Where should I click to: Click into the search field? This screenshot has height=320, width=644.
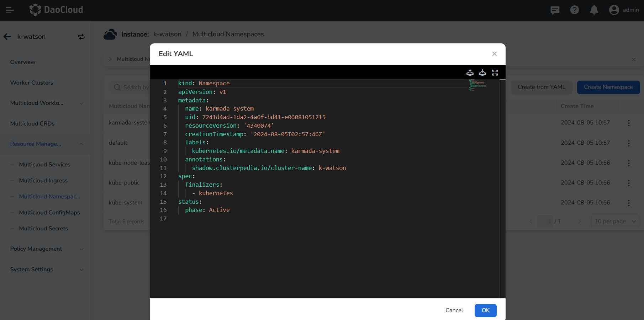135,87
